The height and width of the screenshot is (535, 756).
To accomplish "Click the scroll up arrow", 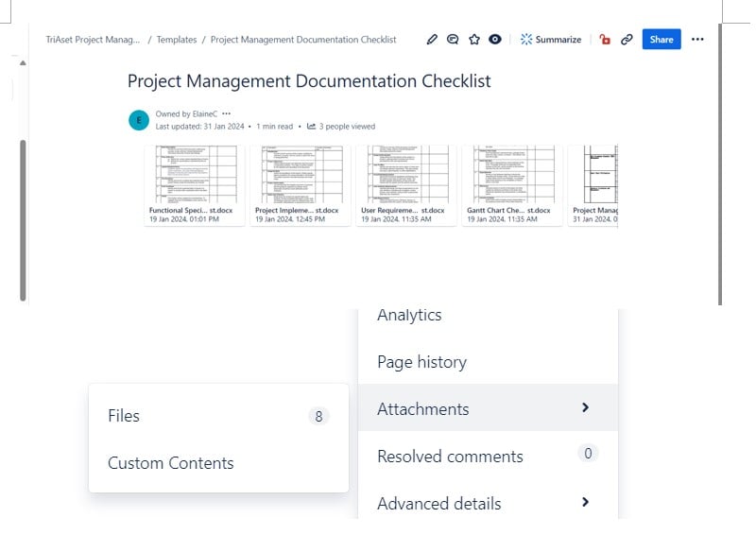I will click(23, 62).
